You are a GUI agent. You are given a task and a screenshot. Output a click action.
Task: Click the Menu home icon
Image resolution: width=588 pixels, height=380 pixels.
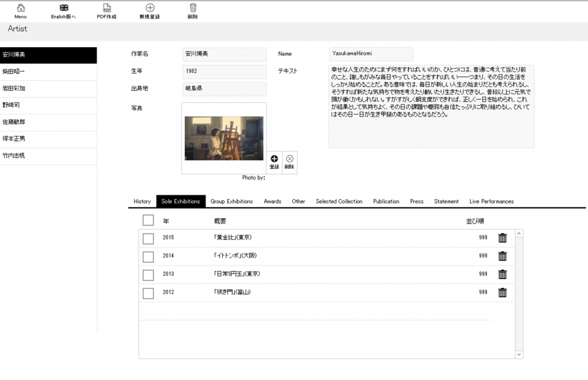21,9
